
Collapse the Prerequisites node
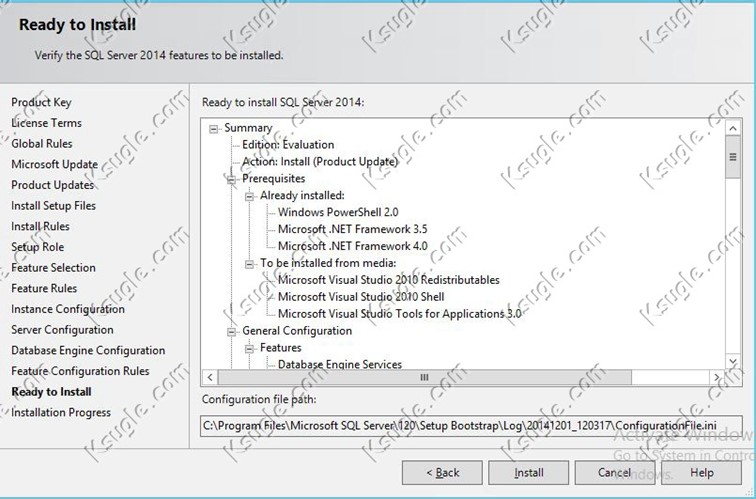coord(231,180)
